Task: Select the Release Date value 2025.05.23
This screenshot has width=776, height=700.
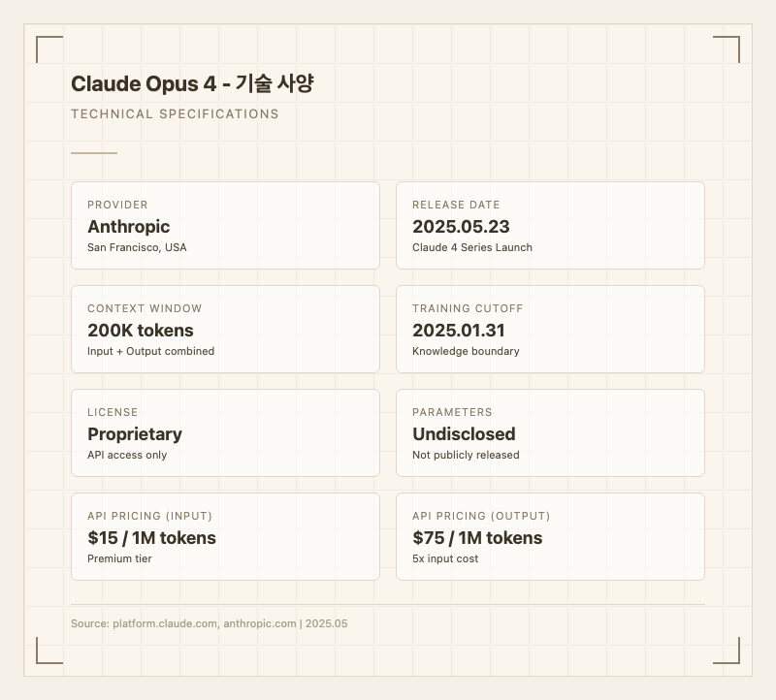Action: (461, 227)
